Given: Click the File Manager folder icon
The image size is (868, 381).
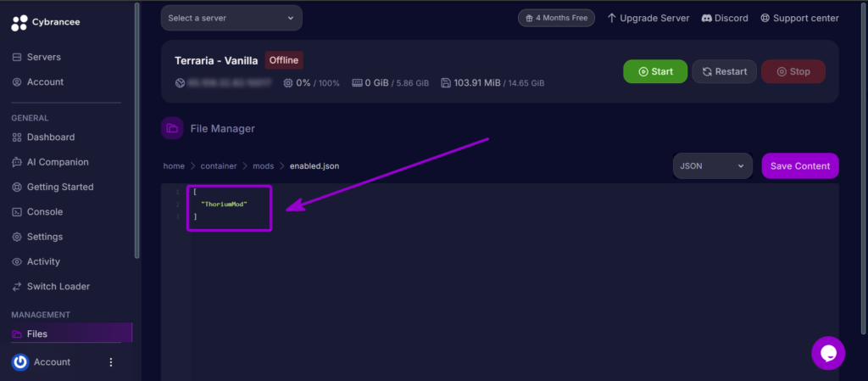Looking at the screenshot, I should pyautogui.click(x=172, y=128).
